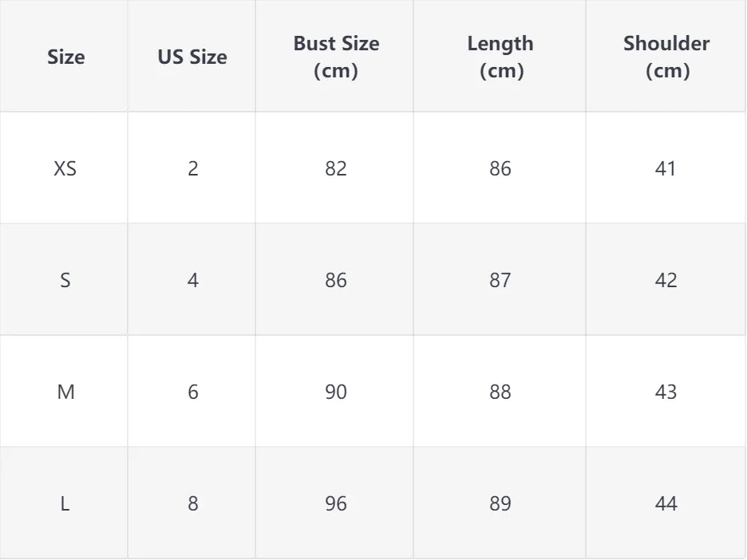This screenshot has width=747, height=560.
Task: Click shoulder value 41 in XS row
Action: [666, 168]
